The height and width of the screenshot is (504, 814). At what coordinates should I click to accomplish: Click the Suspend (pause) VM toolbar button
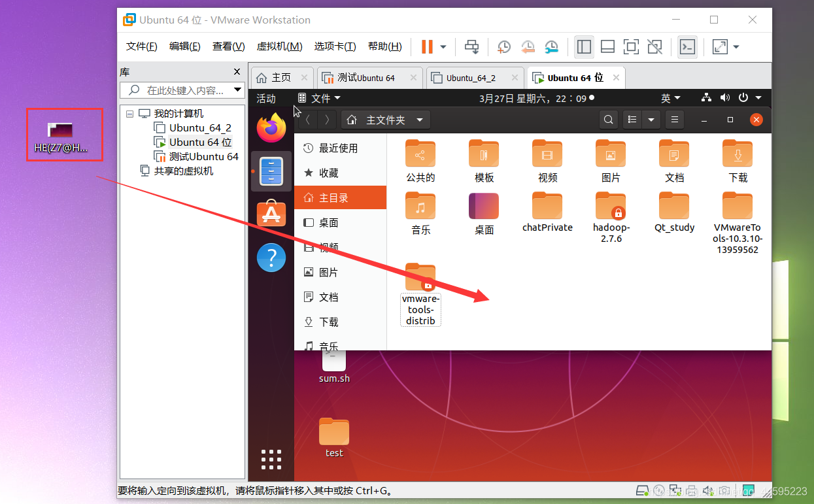(427, 46)
